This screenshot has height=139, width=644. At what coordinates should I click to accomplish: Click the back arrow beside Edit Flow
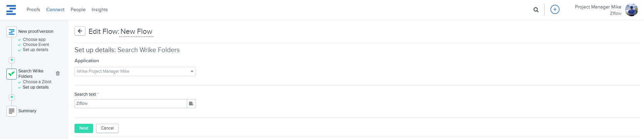pyautogui.click(x=80, y=31)
